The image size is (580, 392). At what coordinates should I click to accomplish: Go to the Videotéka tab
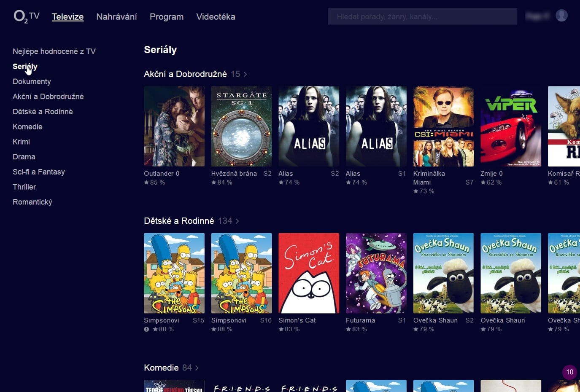[216, 17]
